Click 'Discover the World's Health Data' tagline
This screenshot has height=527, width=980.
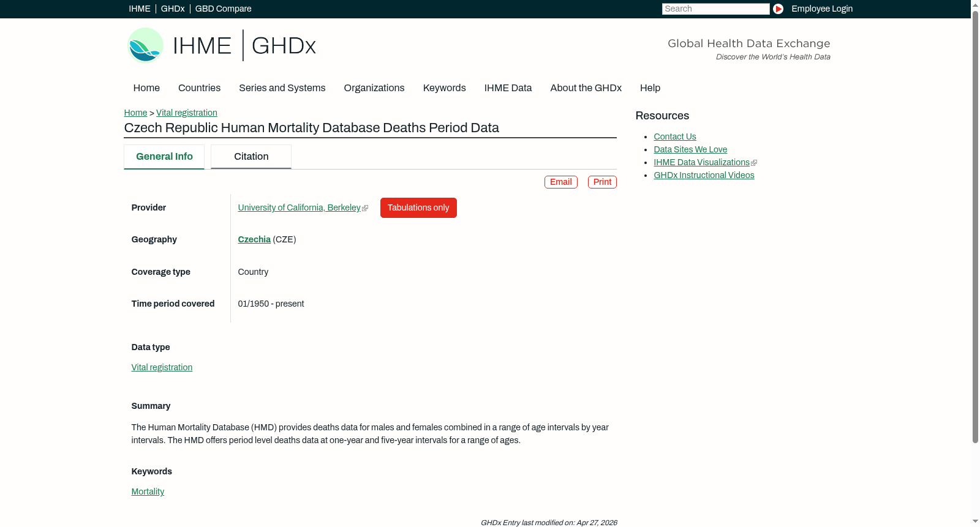point(773,57)
